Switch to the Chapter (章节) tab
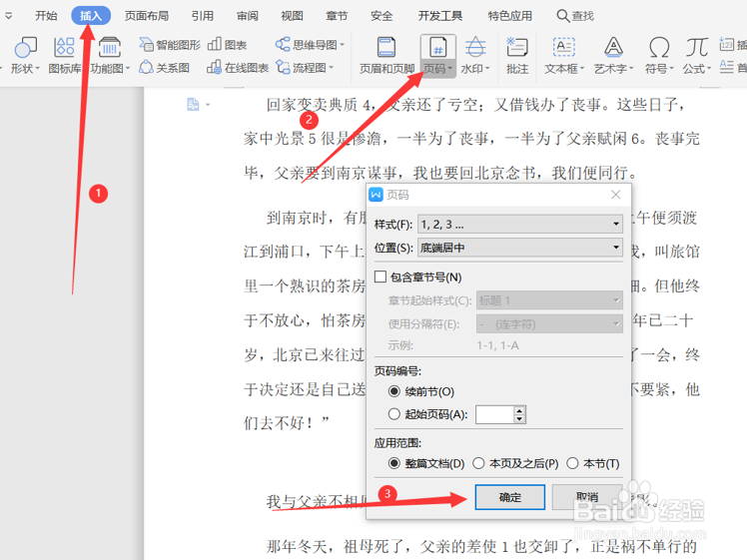Viewport: 747px width, 560px height. coord(337,16)
